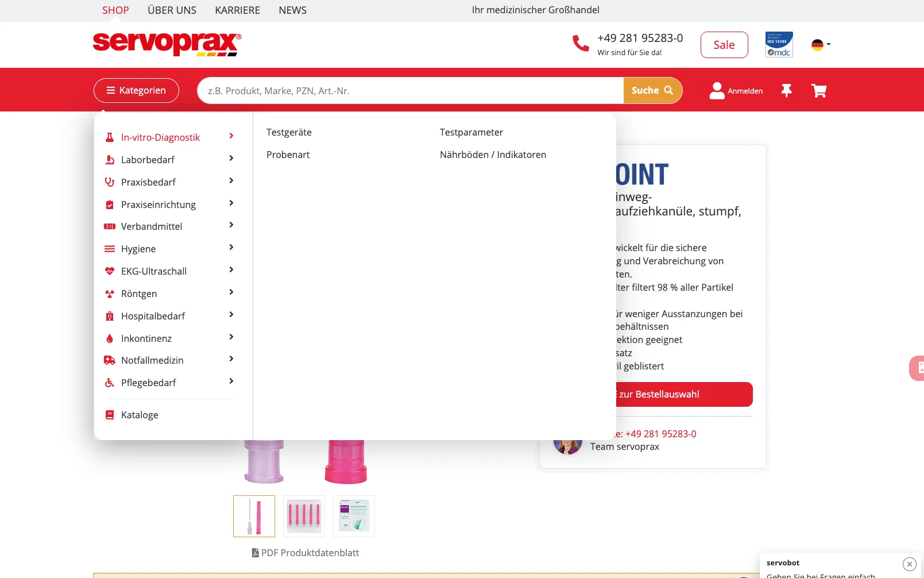Click the Notfallmedizin ambulance icon
The width and height of the screenshot is (924, 578).
[x=110, y=360]
